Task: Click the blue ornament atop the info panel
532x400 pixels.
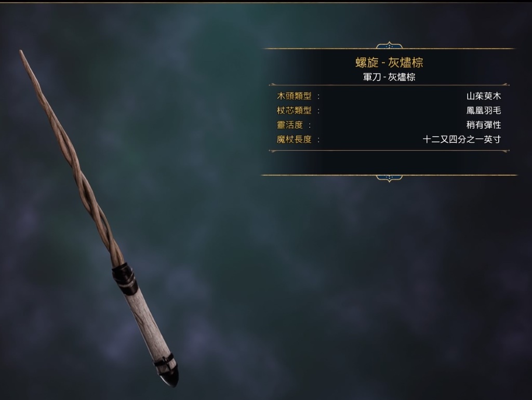Action: [389, 45]
